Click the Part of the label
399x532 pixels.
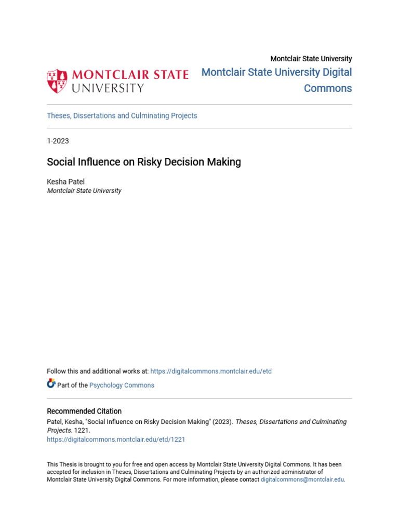73,385
